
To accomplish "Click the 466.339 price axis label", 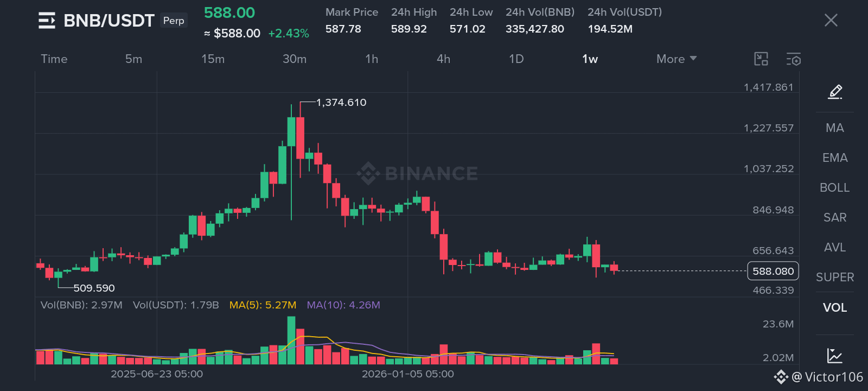I will tap(773, 290).
